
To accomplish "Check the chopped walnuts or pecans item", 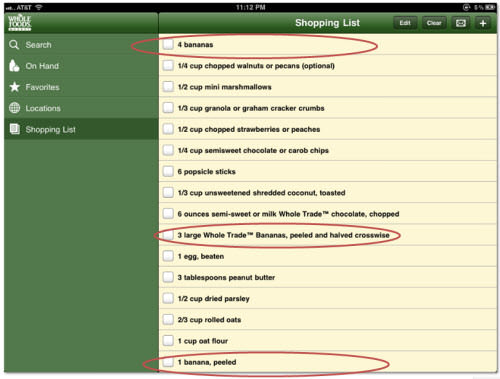I will point(168,66).
